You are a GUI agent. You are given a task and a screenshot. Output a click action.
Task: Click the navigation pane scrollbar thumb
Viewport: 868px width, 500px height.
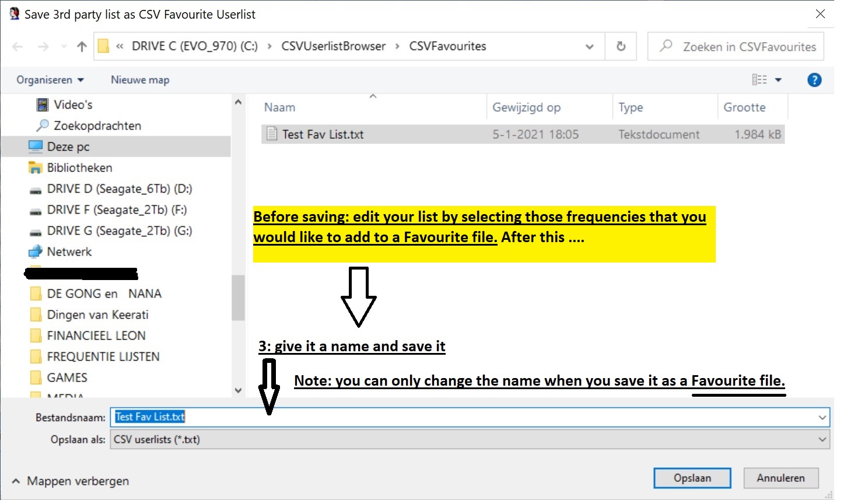pos(237,298)
